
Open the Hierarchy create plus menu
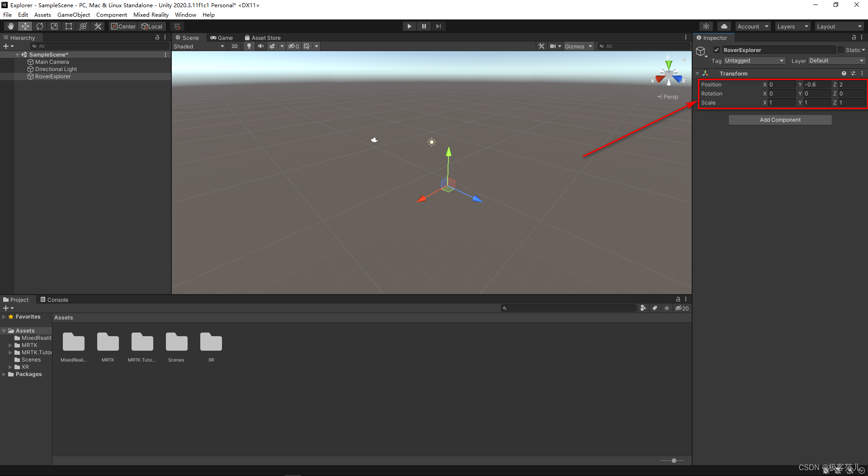[8, 46]
